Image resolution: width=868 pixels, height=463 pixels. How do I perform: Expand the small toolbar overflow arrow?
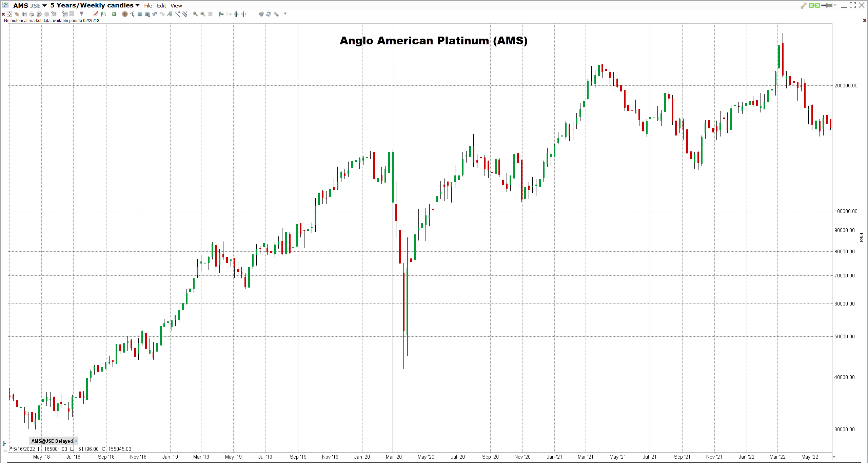point(285,14)
